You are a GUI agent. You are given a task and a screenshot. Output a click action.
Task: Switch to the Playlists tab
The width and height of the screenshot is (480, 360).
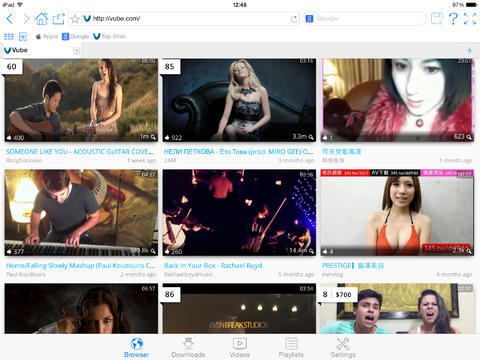[x=291, y=347]
